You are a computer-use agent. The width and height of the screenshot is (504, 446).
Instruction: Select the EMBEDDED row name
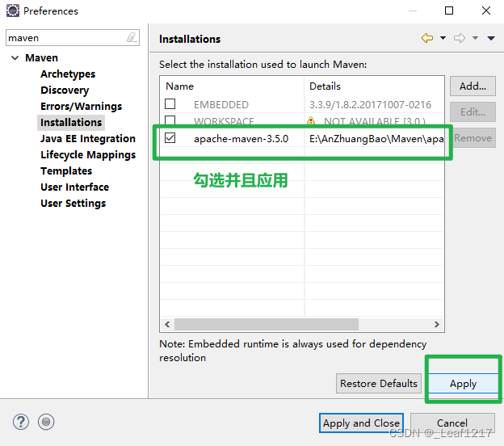pyautogui.click(x=221, y=105)
